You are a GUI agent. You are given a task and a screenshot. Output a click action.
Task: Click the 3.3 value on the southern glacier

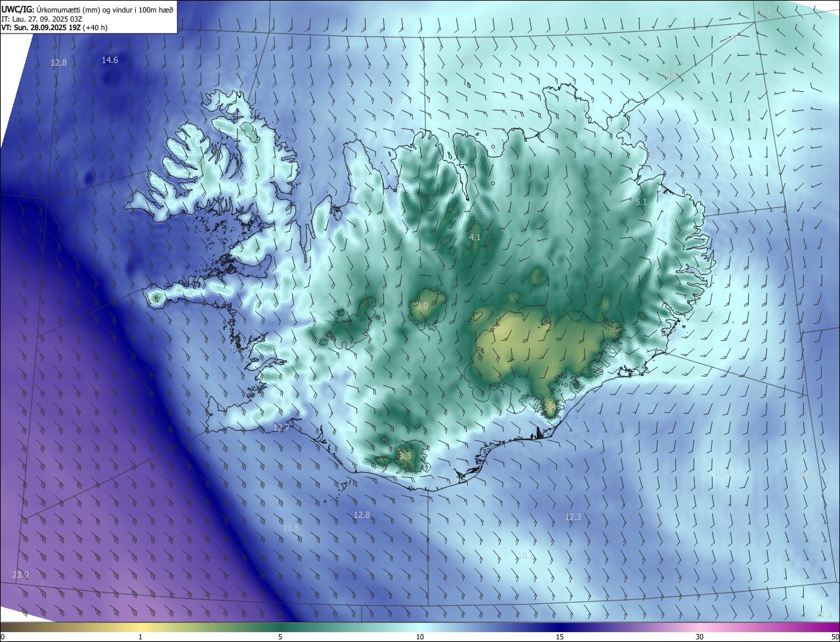pos(404,456)
